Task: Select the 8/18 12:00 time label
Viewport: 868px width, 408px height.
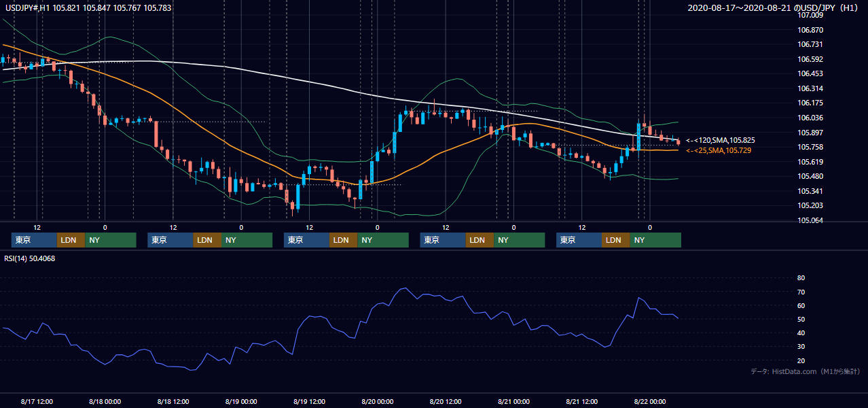Action: click(x=173, y=402)
